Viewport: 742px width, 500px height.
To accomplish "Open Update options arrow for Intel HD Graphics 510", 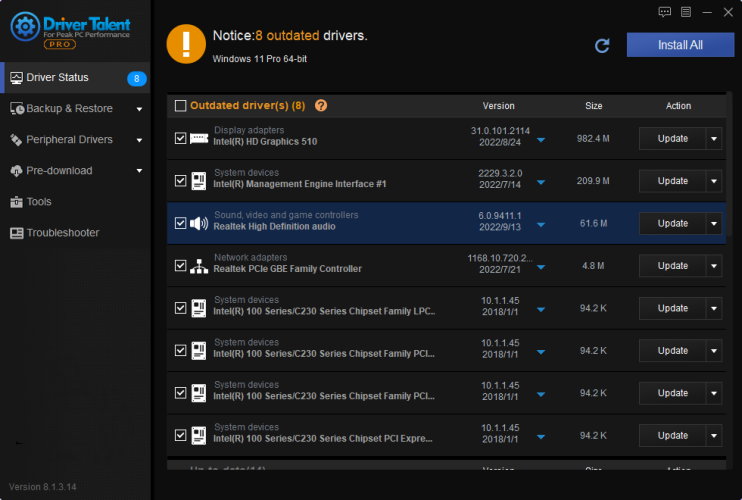I will (714, 139).
